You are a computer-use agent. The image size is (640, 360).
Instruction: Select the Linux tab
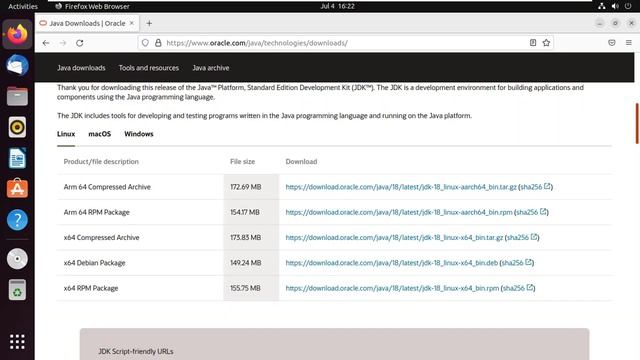66,134
